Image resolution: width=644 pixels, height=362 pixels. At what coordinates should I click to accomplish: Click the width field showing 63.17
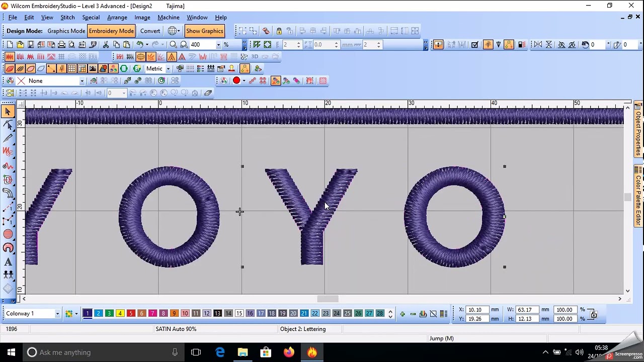(x=526, y=310)
